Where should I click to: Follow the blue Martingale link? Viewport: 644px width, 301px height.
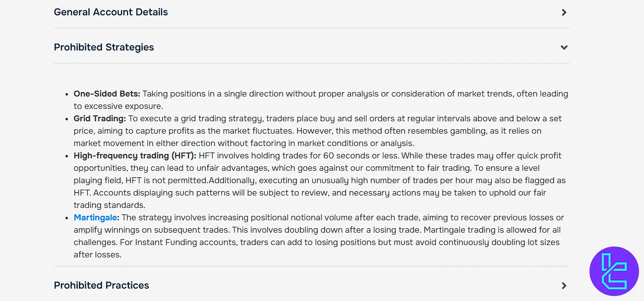(x=96, y=217)
